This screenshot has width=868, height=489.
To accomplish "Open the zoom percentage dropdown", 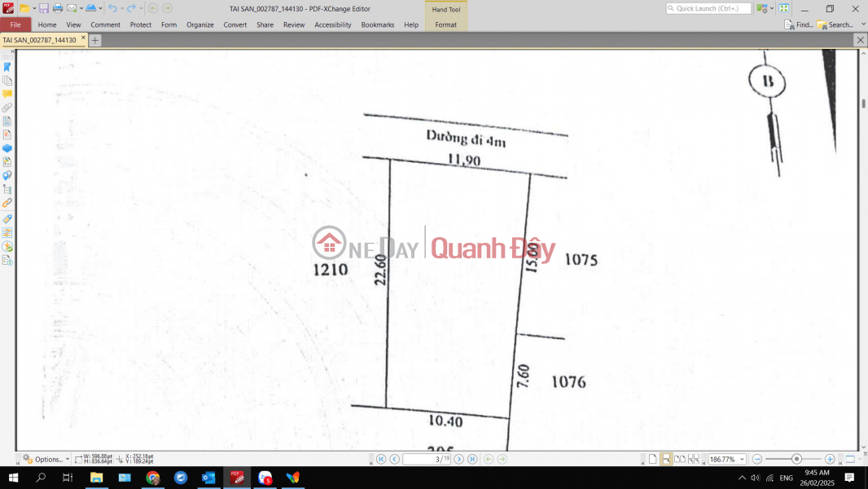I will click(x=742, y=458).
